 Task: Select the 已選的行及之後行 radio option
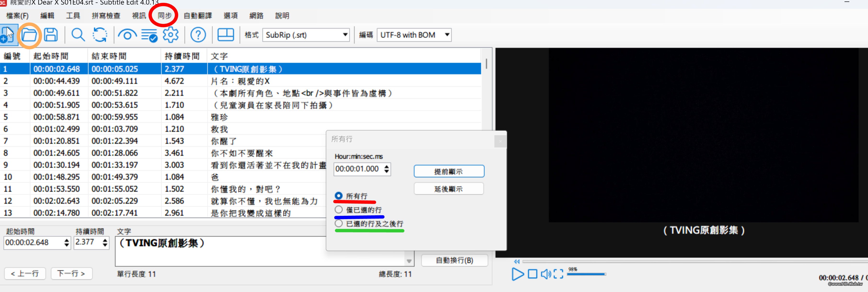click(x=339, y=223)
